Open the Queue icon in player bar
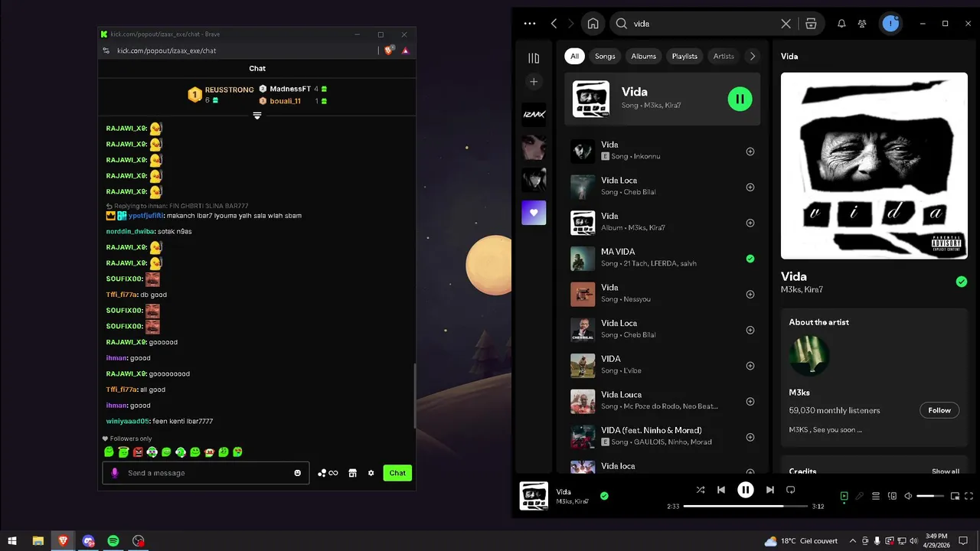This screenshot has height=551, width=980. pyautogui.click(x=876, y=496)
